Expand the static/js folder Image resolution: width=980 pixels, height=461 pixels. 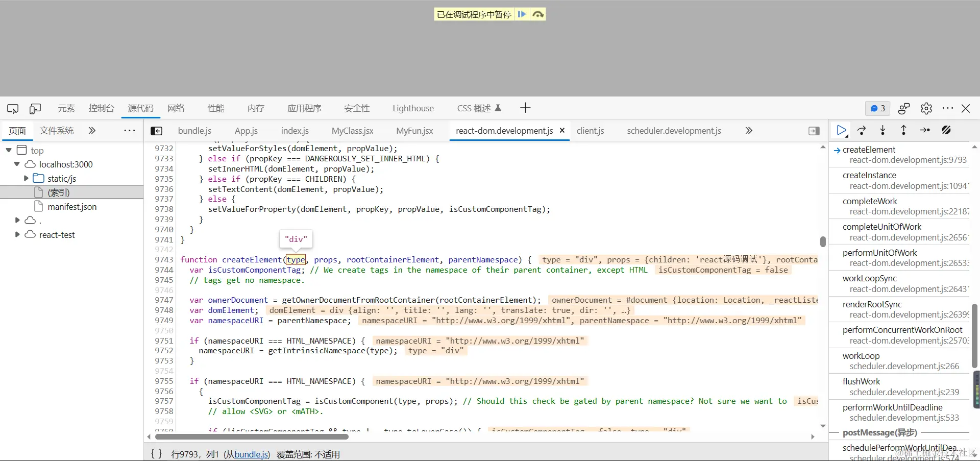pyautogui.click(x=26, y=178)
